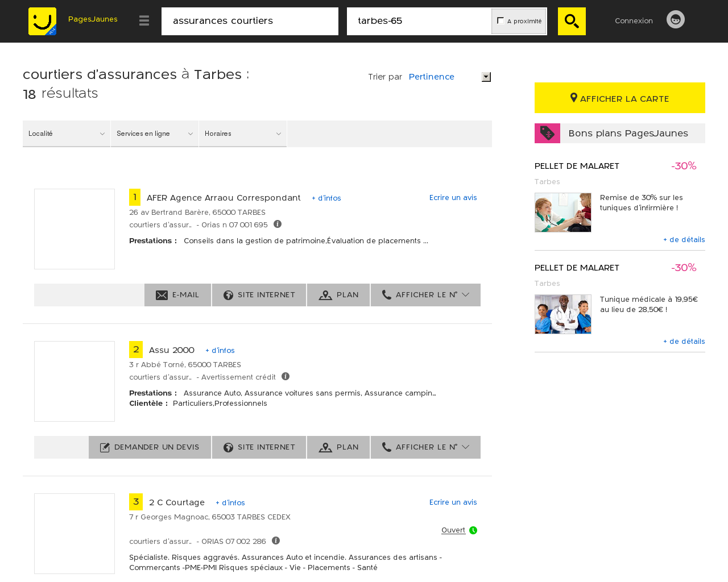Click Ecrire un avis for 2 C Courtage
728x582 pixels.
(453, 502)
